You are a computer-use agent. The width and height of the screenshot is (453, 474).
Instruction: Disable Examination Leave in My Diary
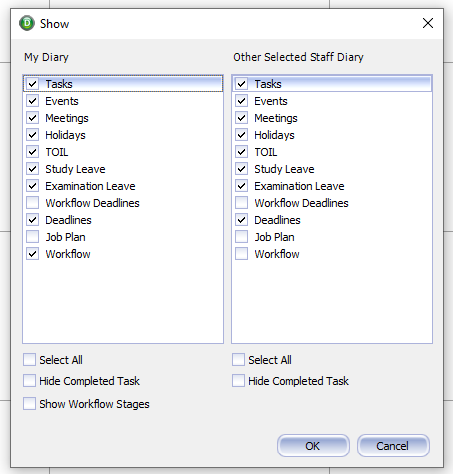point(33,186)
